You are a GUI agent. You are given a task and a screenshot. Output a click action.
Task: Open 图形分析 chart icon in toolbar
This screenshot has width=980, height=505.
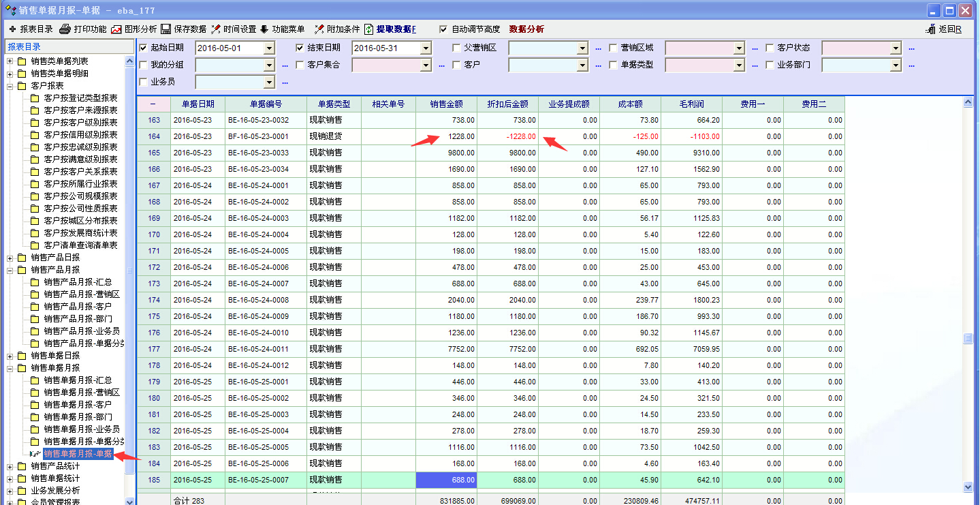tap(116, 29)
